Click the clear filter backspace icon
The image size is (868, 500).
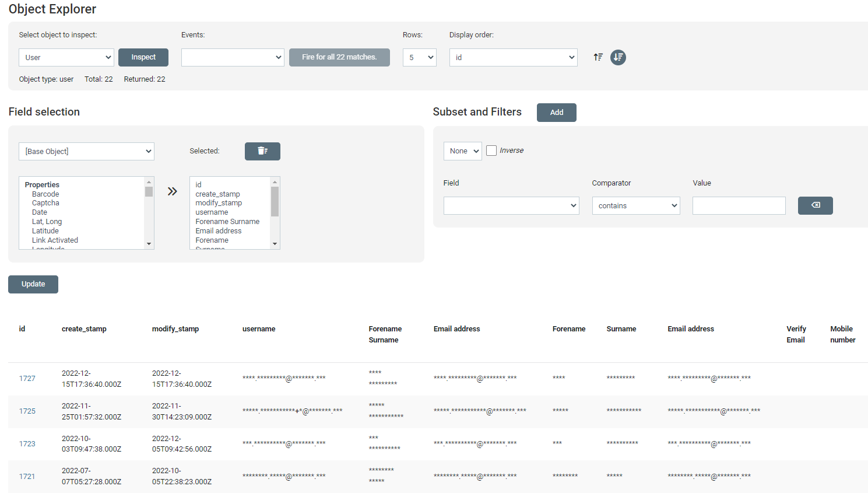(815, 205)
